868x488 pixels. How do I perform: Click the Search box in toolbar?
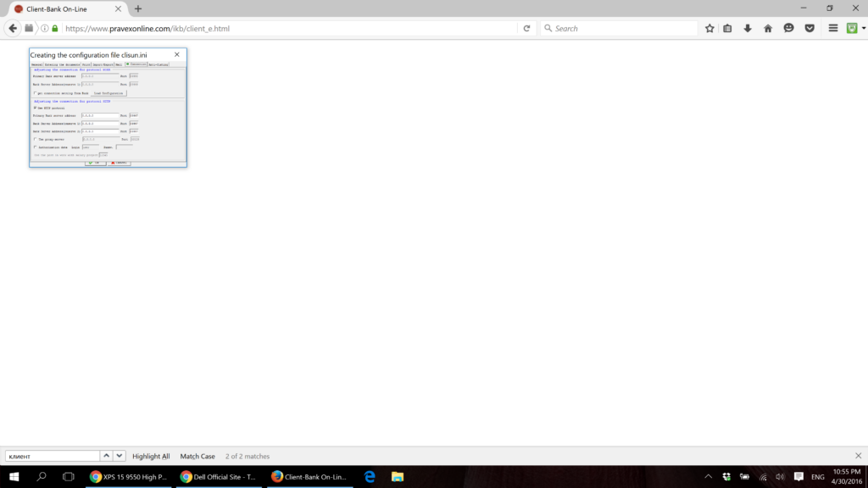pos(619,28)
